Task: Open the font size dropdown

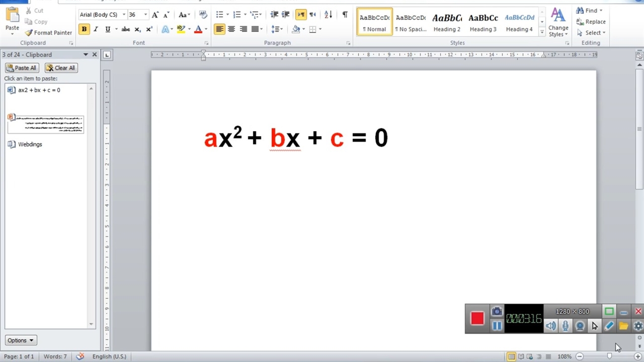Action: 145,15
